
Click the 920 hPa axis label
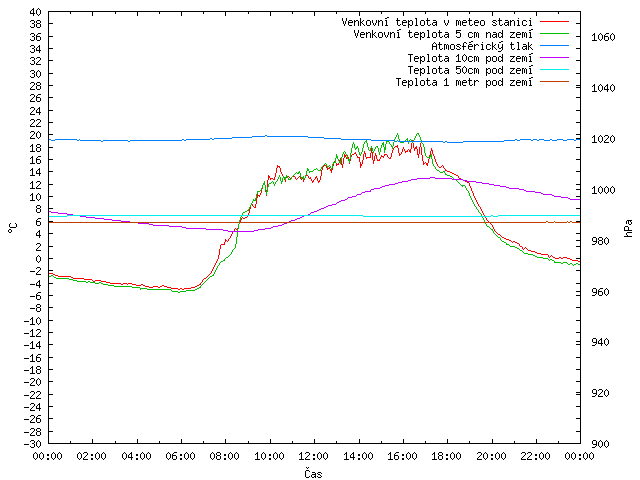pyautogui.click(x=600, y=393)
